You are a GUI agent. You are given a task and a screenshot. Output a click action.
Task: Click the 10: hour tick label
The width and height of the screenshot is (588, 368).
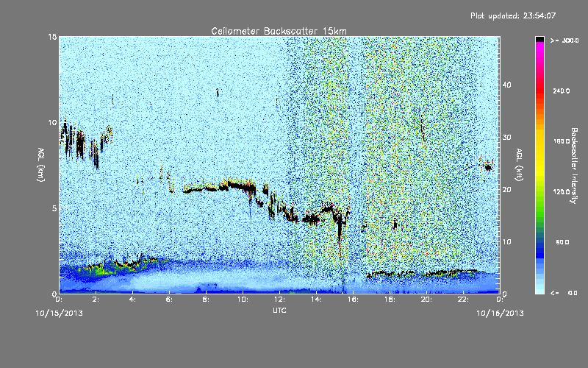tap(243, 300)
